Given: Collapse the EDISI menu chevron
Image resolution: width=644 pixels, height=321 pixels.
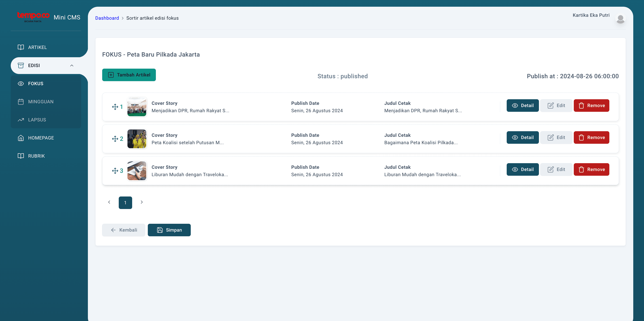Looking at the screenshot, I should pyautogui.click(x=72, y=65).
